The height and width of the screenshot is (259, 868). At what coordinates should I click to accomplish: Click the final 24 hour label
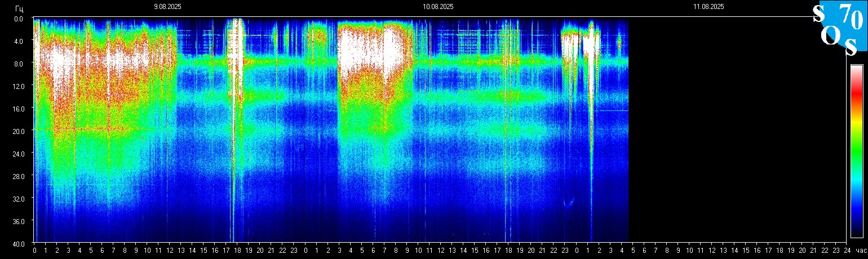(x=847, y=251)
